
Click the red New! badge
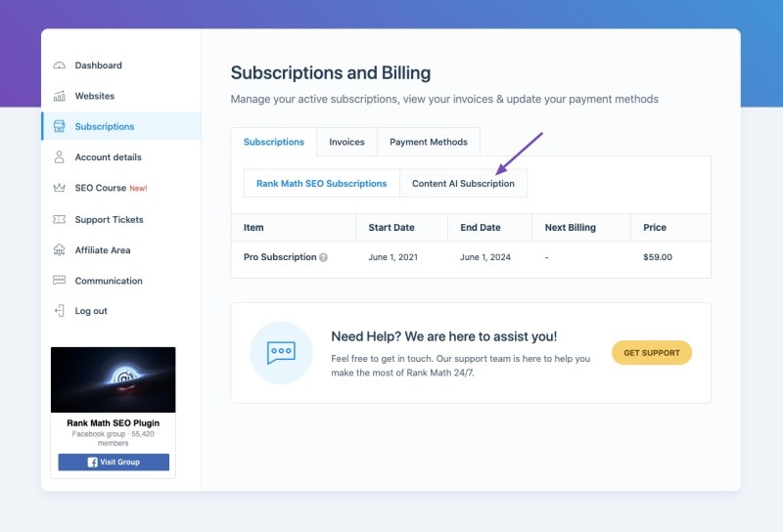tap(138, 188)
